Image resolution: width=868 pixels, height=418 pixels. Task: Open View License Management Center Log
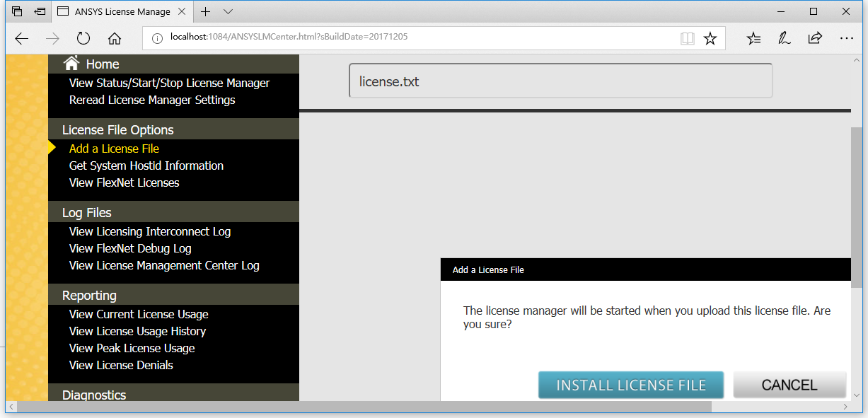tap(164, 265)
